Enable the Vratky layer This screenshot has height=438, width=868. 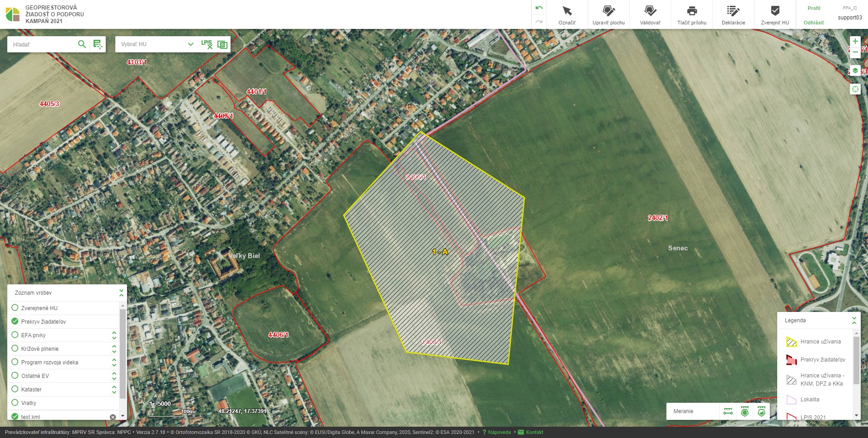[15, 403]
